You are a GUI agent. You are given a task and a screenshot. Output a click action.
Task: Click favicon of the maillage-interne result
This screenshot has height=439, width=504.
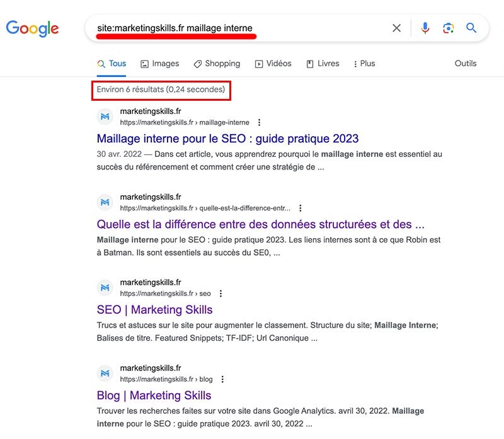point(105,117)
